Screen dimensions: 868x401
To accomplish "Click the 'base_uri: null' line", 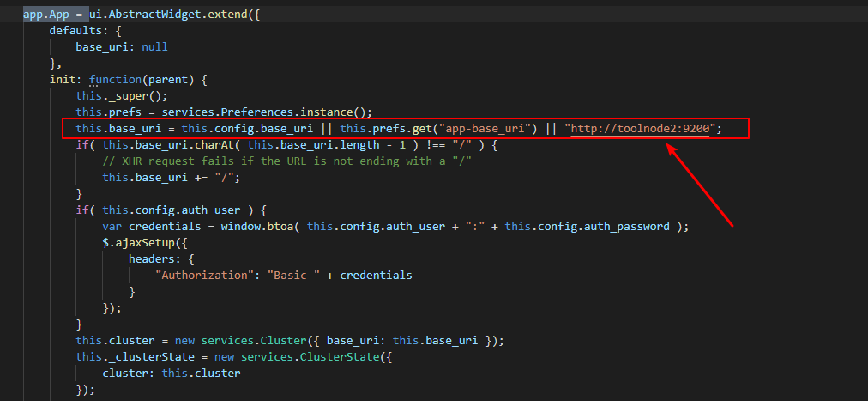I will click(x=122, y=47).
